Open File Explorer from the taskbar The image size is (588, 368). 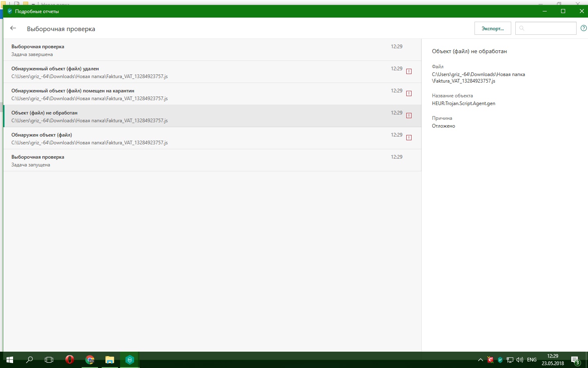pos(110,360)
